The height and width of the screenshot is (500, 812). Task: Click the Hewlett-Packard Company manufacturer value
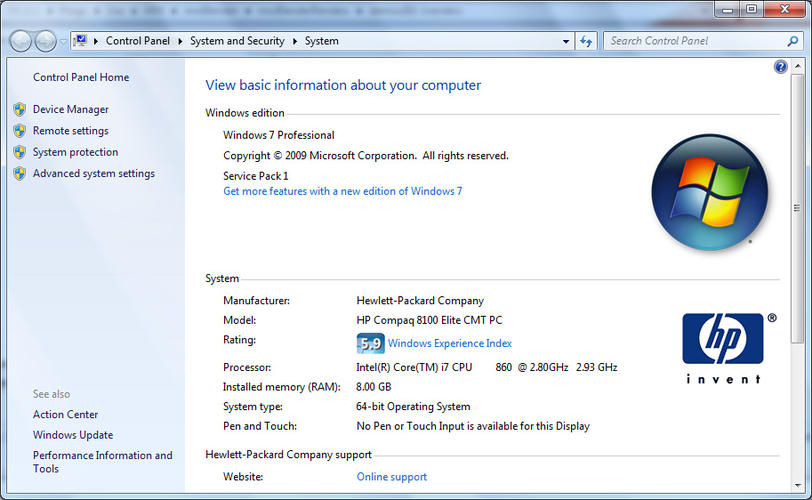(x=420, y=301)
